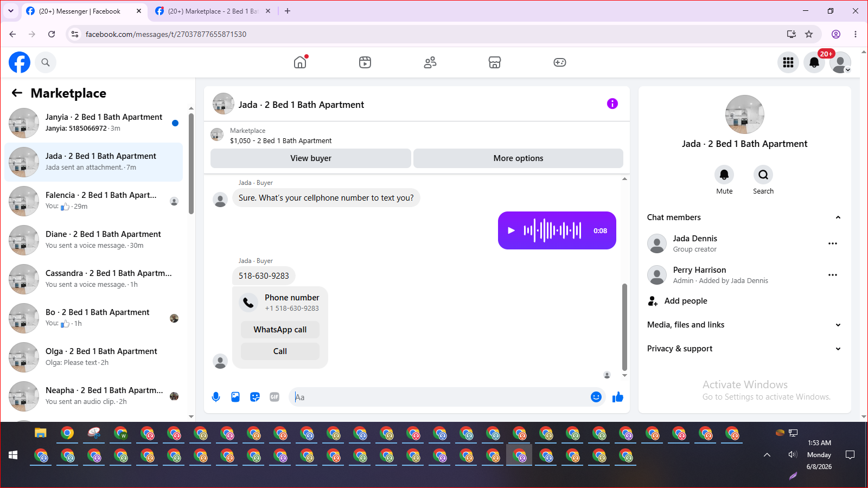Open File Explorer from taskbar
The height and width of the screenshot is (488, 868).
pos(41,433)
